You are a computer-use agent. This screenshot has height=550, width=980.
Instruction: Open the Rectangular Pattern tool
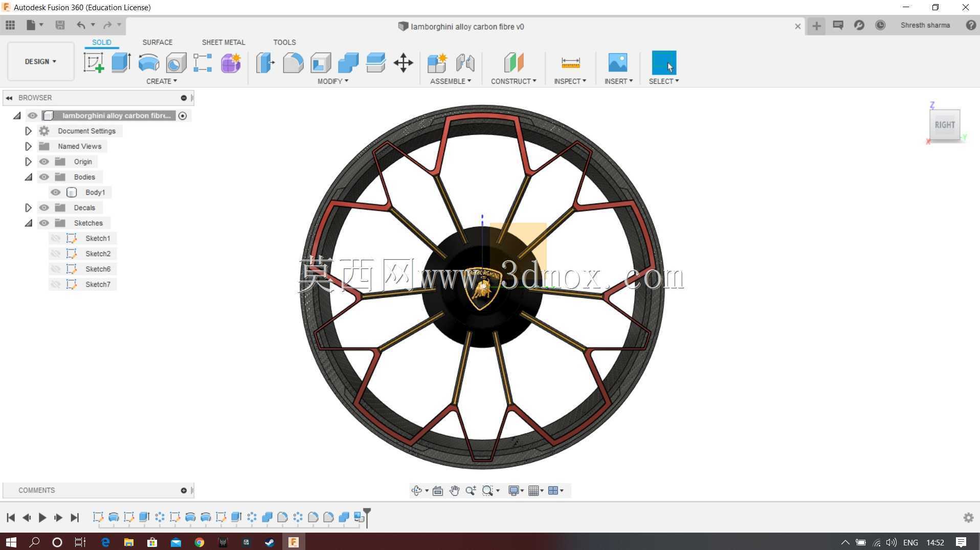point(203,63)
